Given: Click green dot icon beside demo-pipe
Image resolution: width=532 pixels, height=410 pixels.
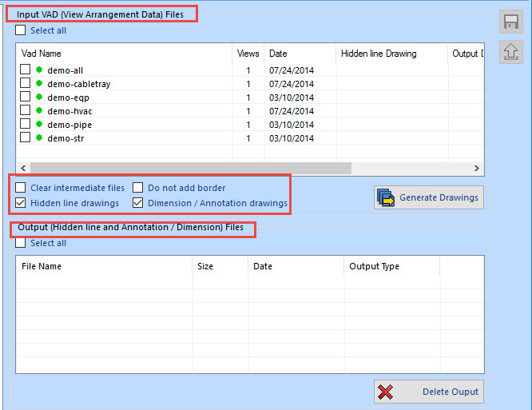Looking at the screenshot, I should (38, 125).
